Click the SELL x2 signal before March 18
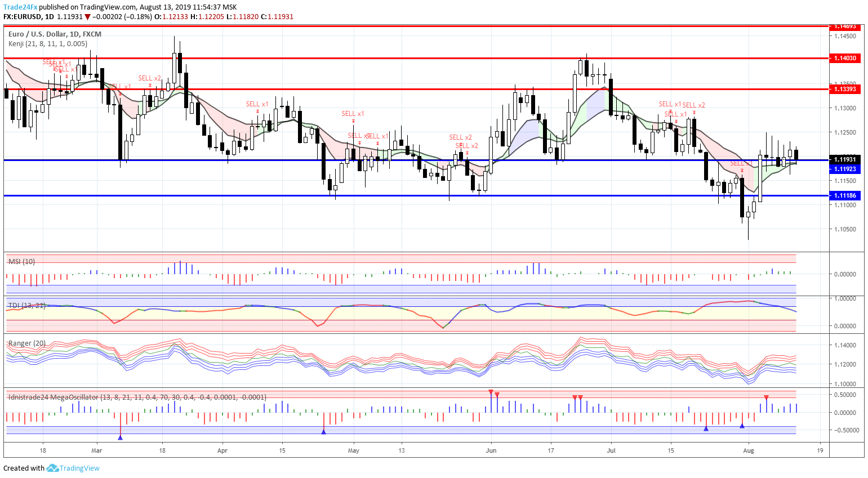 coord(150,78)
